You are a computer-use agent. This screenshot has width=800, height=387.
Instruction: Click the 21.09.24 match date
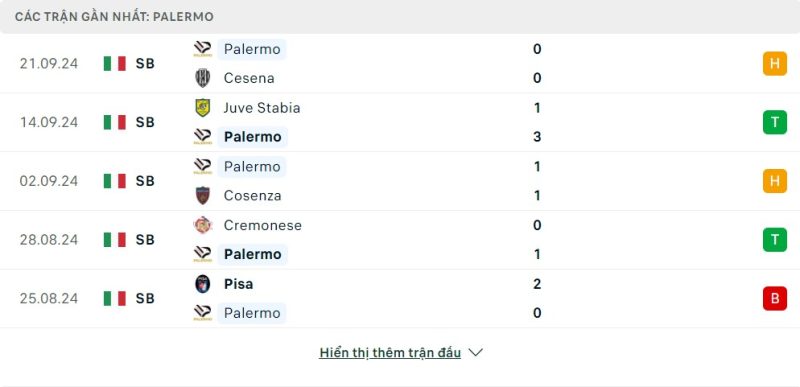coord(49,64)
